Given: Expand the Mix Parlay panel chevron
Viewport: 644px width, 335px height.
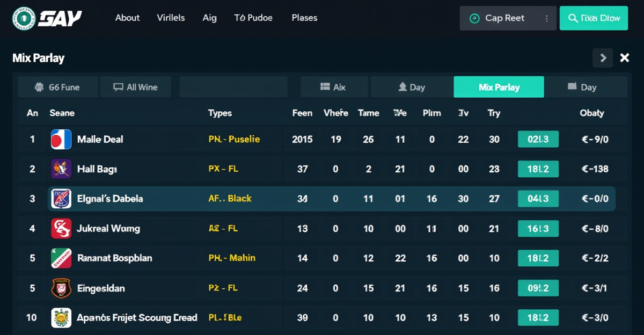Looking at the screenshot, I should click(603, 57).
